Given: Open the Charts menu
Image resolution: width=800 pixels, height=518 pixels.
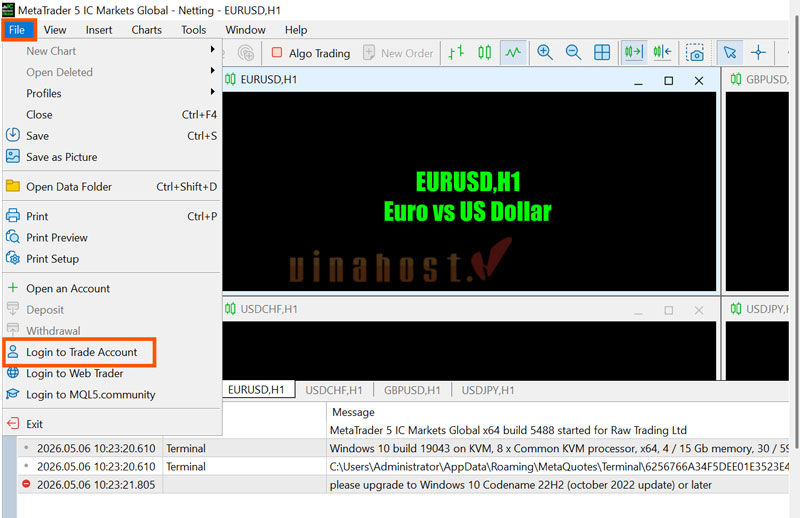Looking at the screenshot, I should (146, 30).
